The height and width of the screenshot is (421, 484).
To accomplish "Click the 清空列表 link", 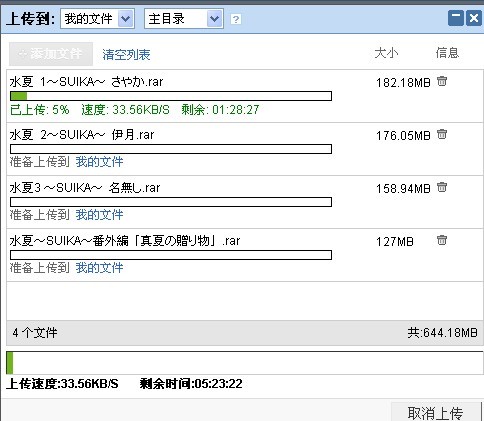I will 126,55.
